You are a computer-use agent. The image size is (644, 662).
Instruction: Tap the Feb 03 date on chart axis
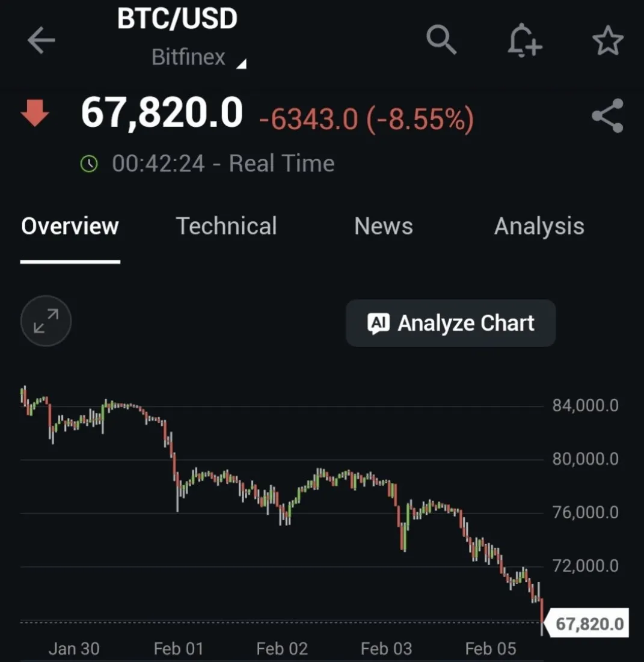pyautogui.click(x=386, y=649)
